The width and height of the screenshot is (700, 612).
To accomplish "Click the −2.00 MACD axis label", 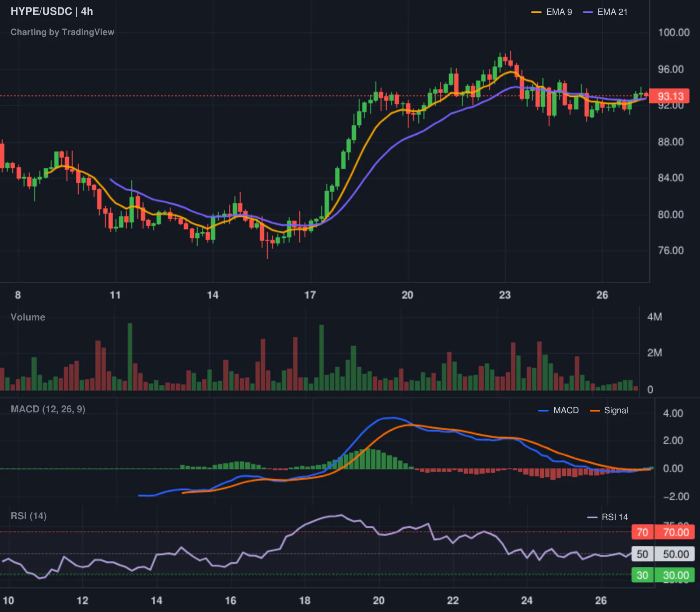I will tap(676, 496).
